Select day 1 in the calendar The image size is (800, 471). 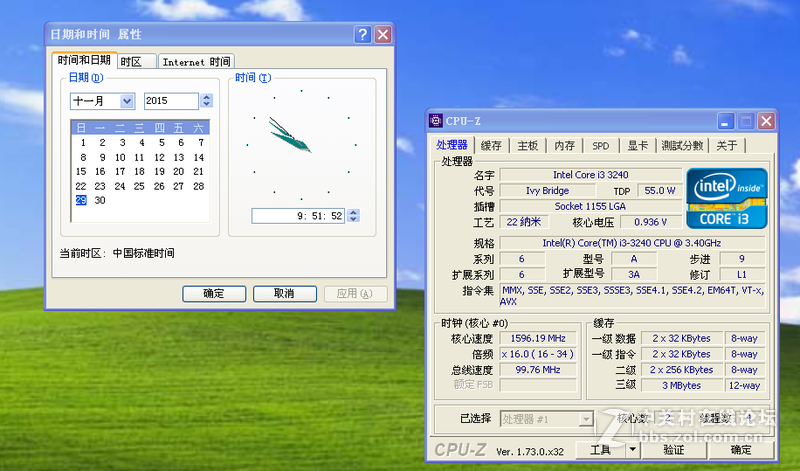83,142
